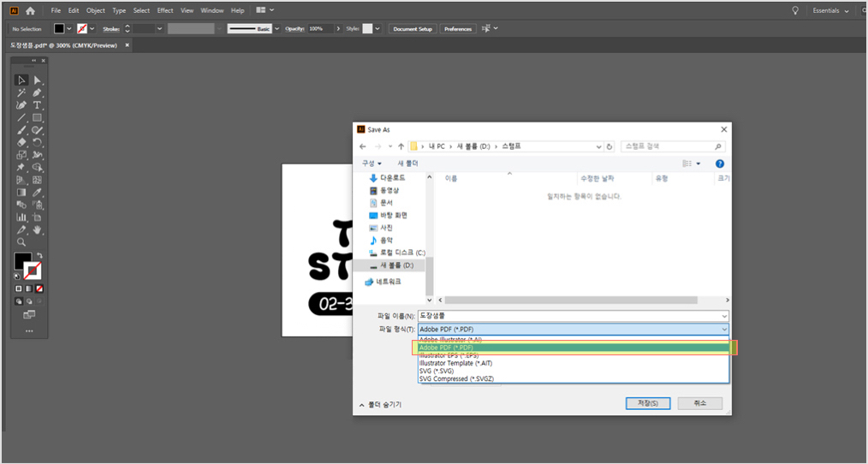Set fill mode to None
This screenshot has width=868, height=464.
pos(39,289)
